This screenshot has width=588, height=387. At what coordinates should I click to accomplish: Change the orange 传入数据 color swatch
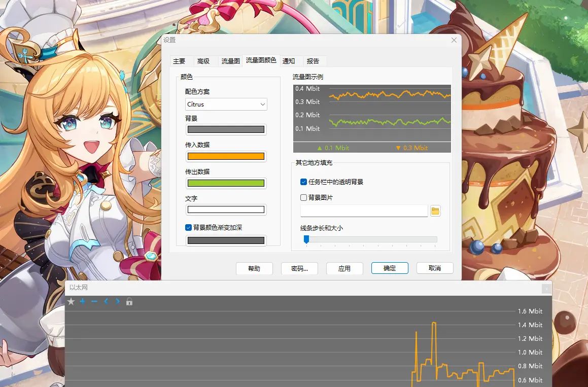226,156
